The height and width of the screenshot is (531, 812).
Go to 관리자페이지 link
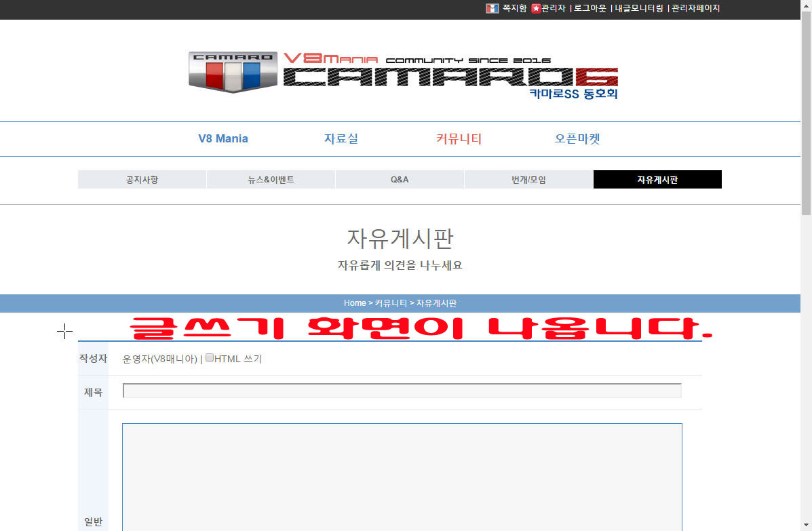coord(695,8)
